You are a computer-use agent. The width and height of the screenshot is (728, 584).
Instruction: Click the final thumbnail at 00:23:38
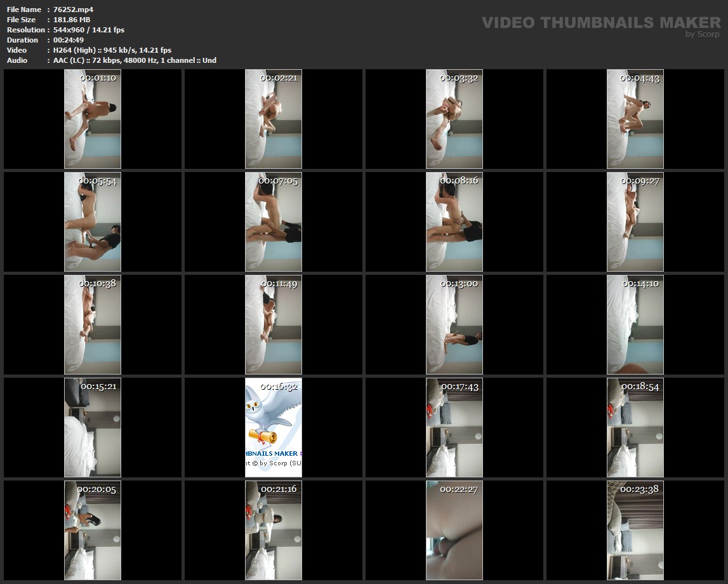tap(635, 530)
